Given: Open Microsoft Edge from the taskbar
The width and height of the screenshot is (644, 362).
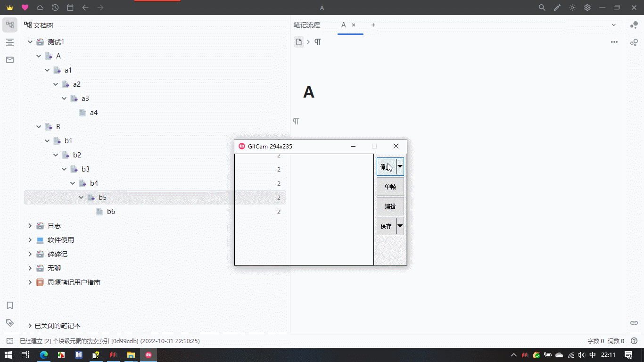Looking at the screenshot, I should coord(44,355).
